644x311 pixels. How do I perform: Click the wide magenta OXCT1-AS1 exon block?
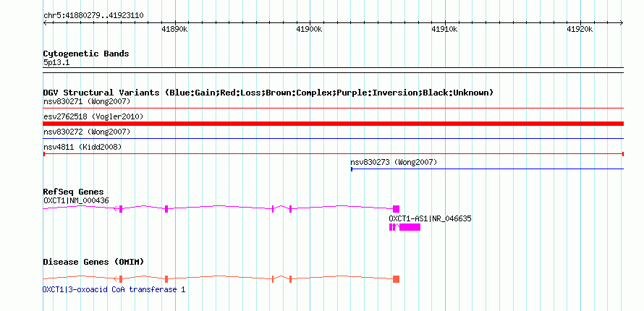(x=410, y=227)
